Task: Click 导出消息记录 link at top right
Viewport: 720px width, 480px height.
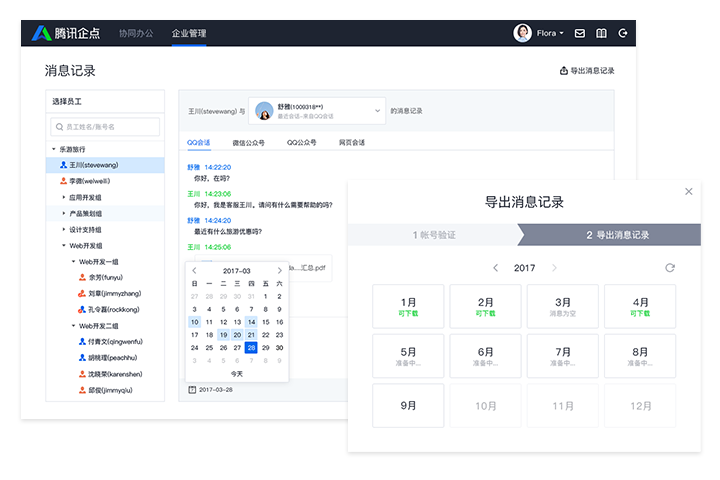Action: point(587,71)
